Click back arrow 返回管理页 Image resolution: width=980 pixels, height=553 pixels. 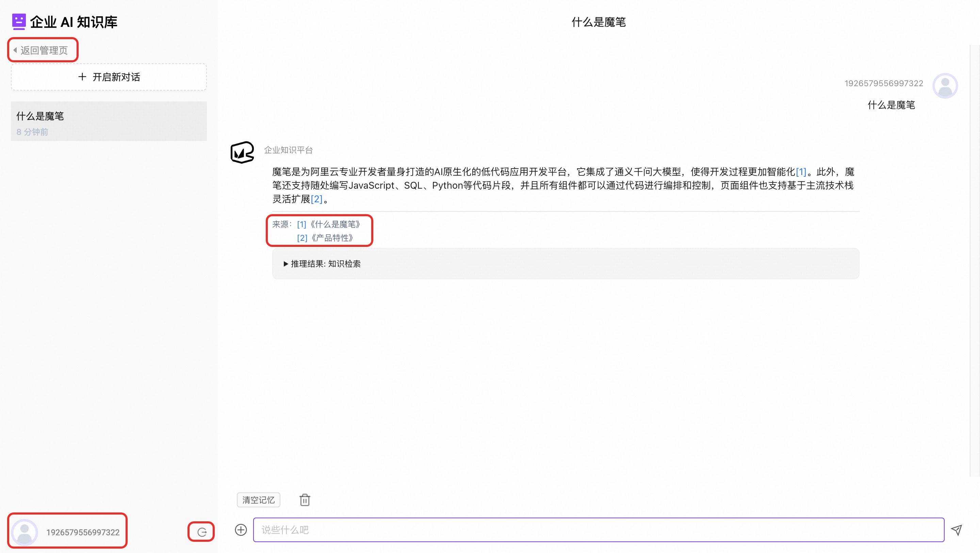(43, 50)
